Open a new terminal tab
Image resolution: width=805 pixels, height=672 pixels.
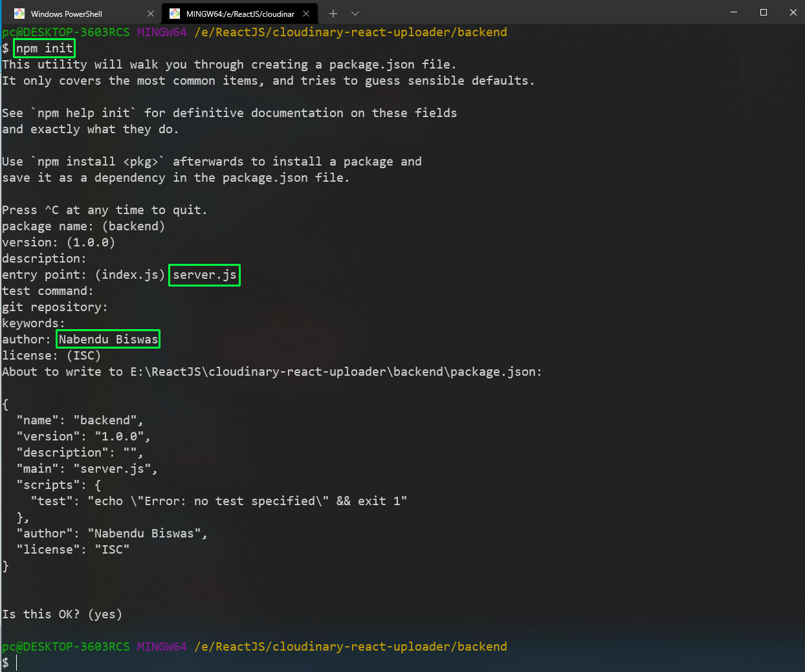click(x=333, y=14)
